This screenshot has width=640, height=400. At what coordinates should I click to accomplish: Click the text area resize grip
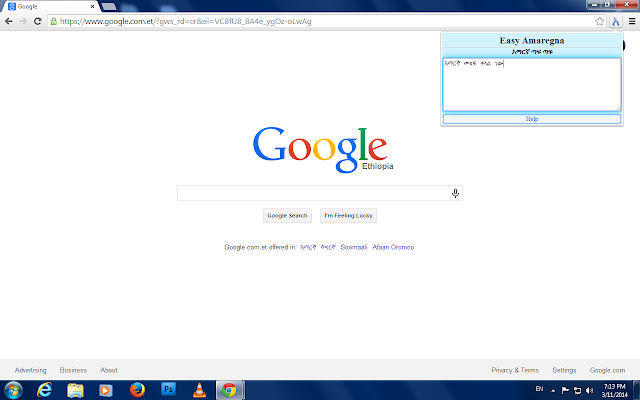pos(618,108)
